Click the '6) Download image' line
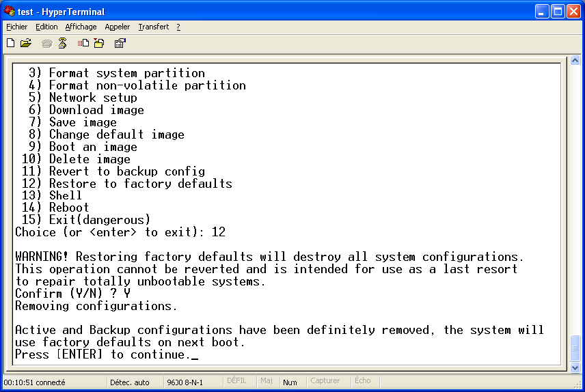This screenshot has height=392, width=585. pyautogui.click(x=86, y=110)
